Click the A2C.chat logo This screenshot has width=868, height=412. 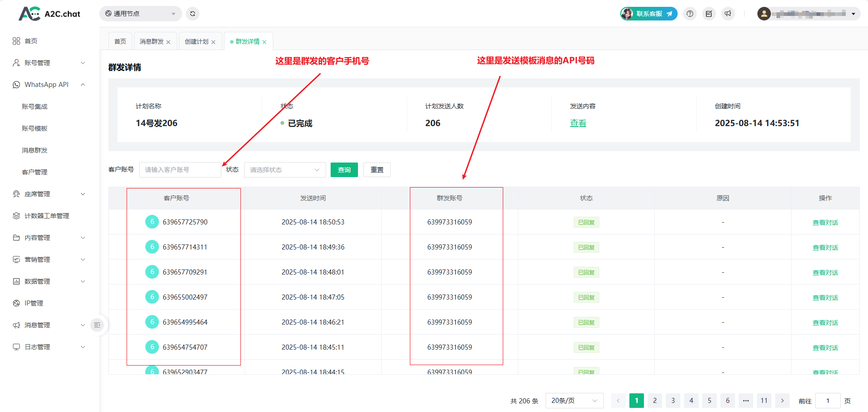49,14
